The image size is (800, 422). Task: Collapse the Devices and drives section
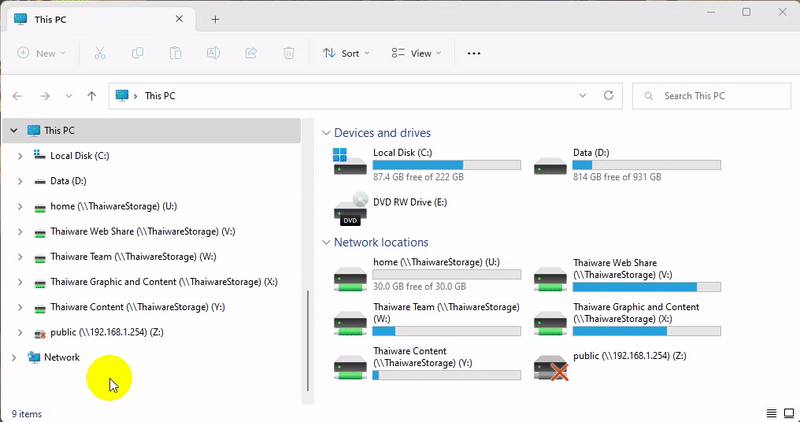(326, 133)
